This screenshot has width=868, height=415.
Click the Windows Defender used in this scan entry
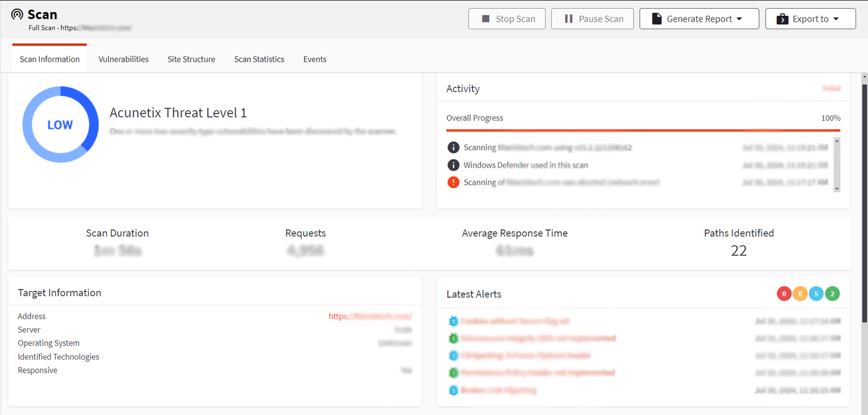point(526,165)
